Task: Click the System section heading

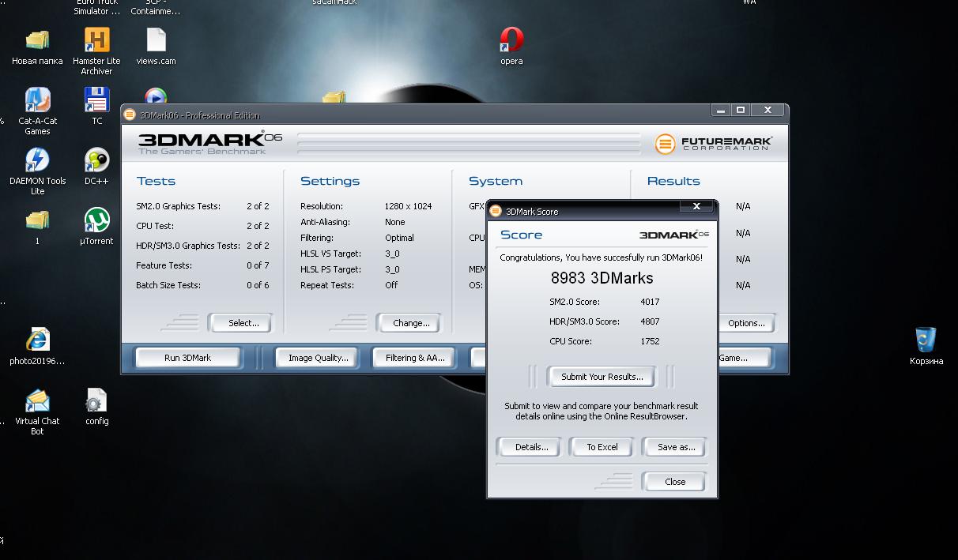Action: [496, 181]
